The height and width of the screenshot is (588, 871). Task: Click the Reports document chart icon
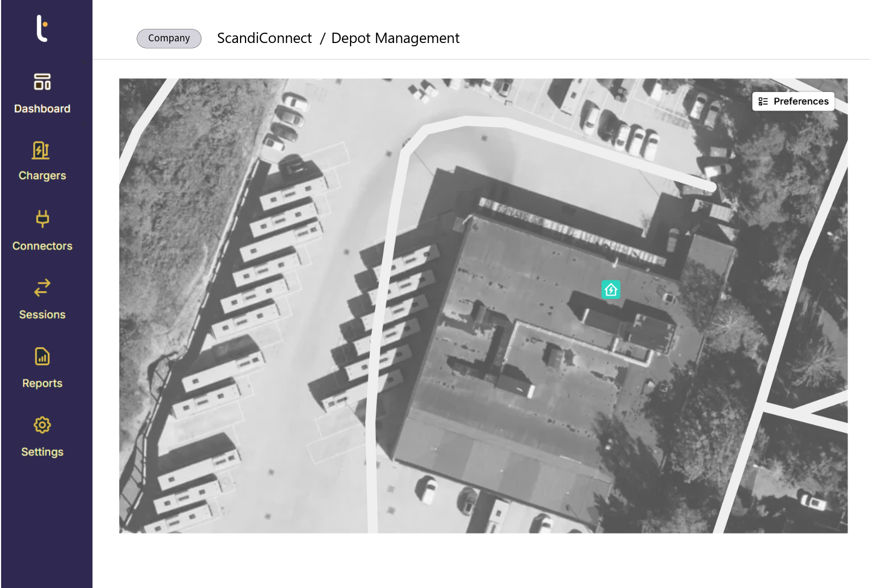coord(42,357)
